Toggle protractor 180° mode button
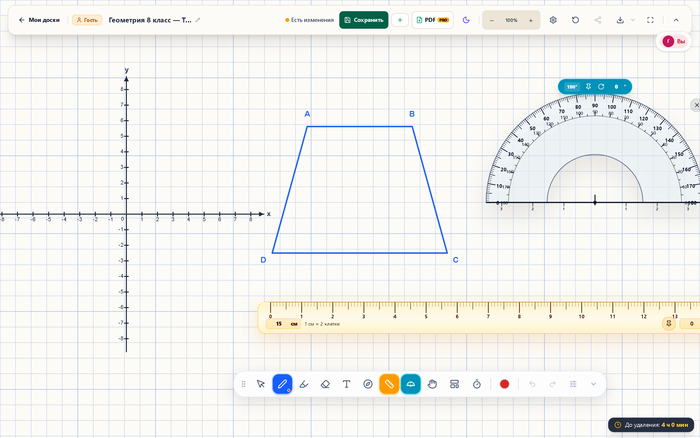 coord(572,87)
